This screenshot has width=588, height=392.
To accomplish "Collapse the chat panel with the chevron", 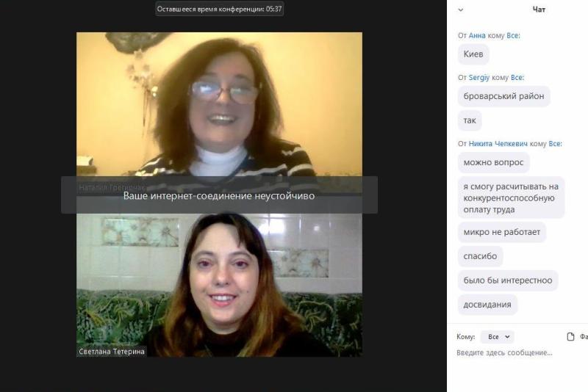I will click(x=461, y=10).
